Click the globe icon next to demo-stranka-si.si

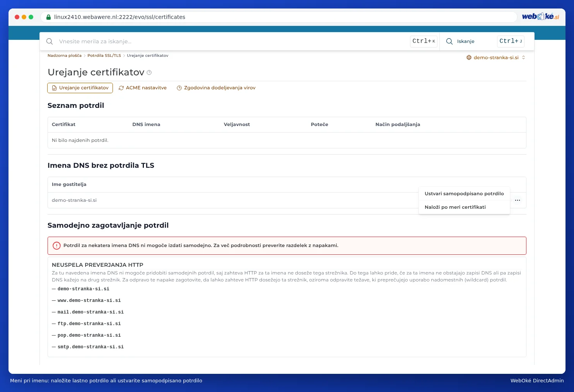469,58
